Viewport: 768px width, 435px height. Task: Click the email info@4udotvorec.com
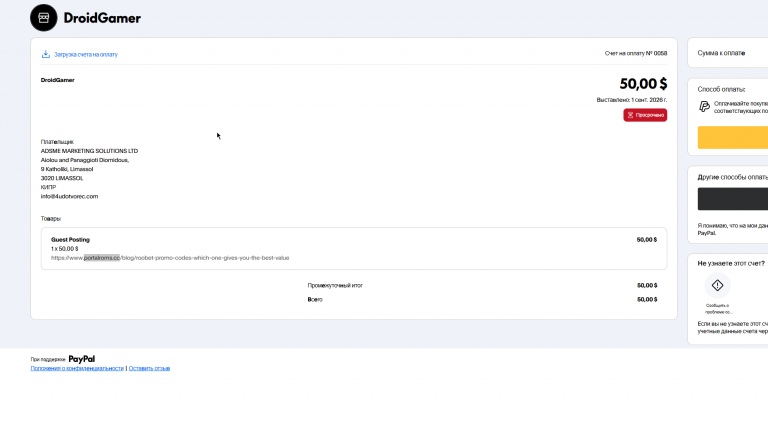69,196
